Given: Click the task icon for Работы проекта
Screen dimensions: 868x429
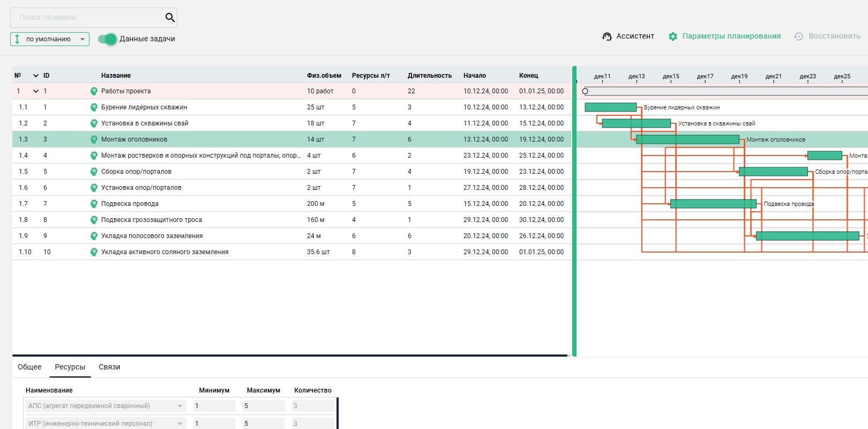Looking at the screenshot, I should point(94,91).
